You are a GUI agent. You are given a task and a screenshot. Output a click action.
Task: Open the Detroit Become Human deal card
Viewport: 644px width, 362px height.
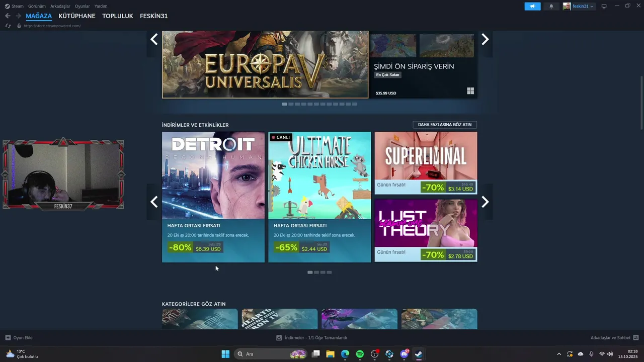pyautogui.click(x=213, y=197)
